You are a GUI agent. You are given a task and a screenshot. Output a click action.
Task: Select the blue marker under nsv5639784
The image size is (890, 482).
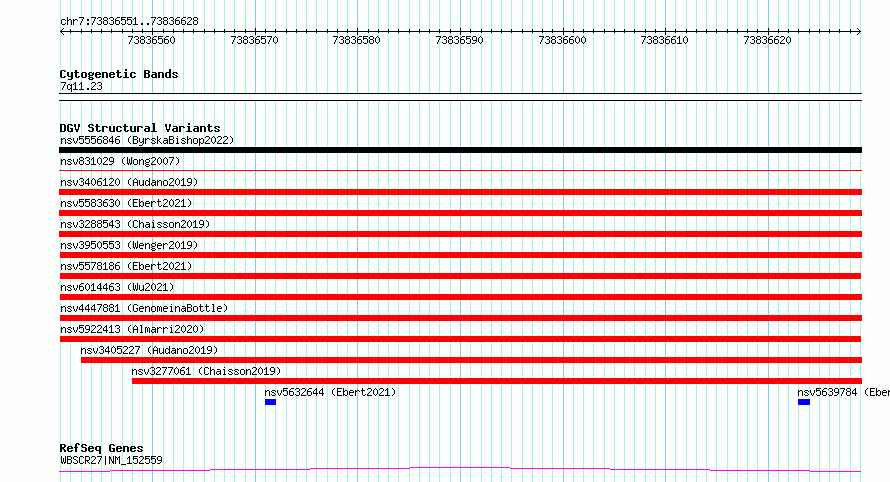804,402
